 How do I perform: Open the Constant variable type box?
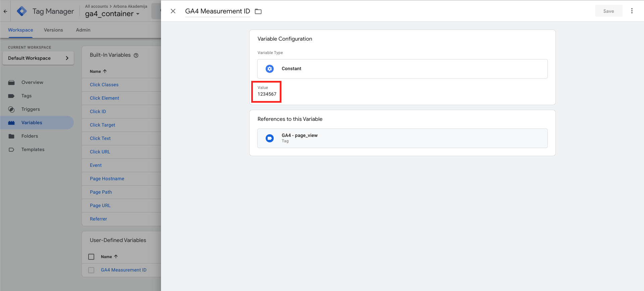[402, 69]
